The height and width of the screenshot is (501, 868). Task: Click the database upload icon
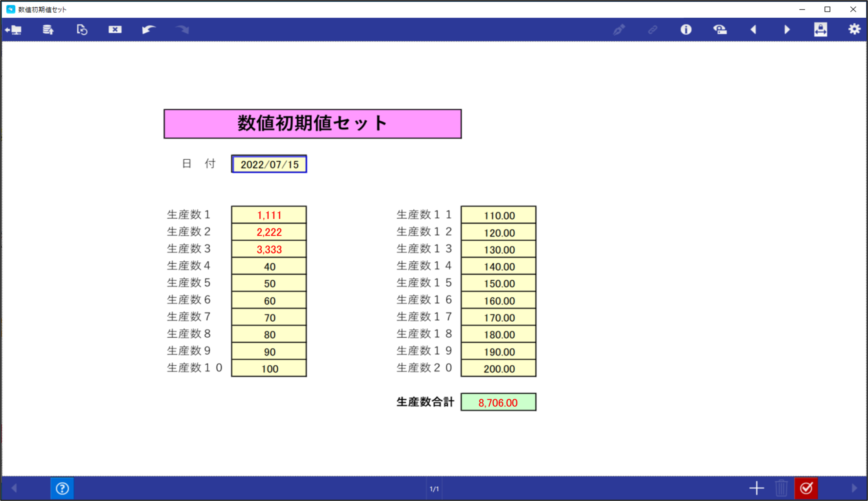(48, 29)
